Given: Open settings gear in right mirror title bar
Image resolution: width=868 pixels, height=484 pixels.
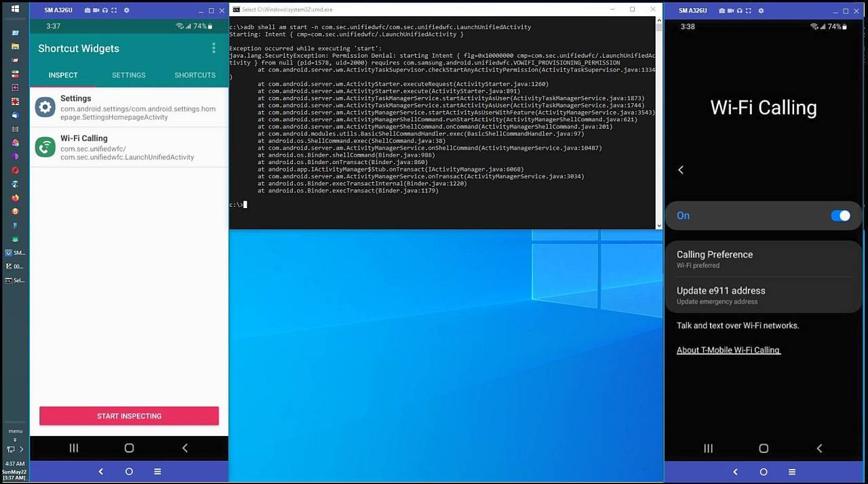Looking at the screenshot, I should (x=761, y=11).
